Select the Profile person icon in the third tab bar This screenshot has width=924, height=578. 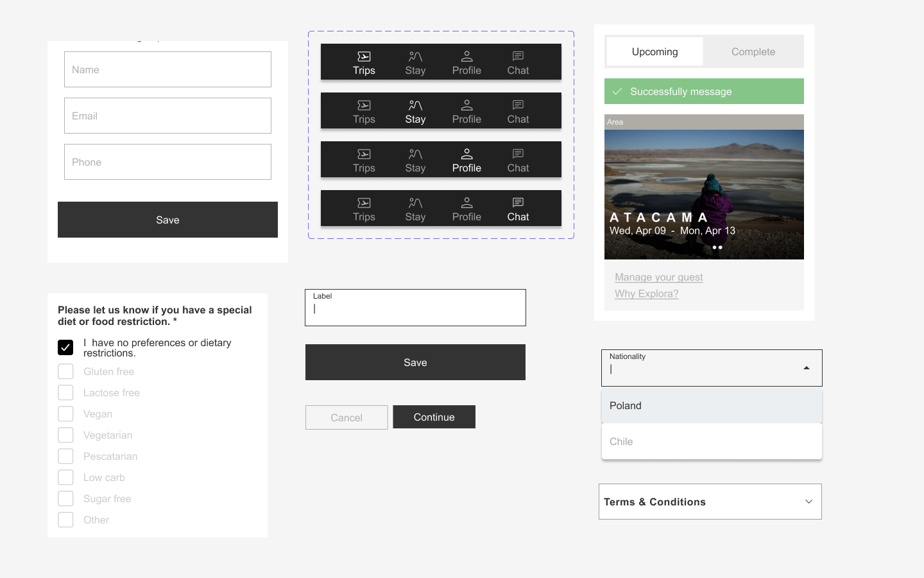(466, 153)
